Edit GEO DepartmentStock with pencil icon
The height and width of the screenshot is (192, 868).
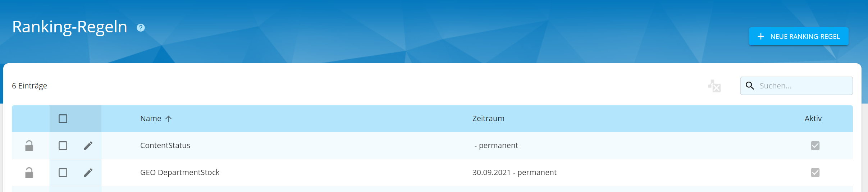point(88,173)
